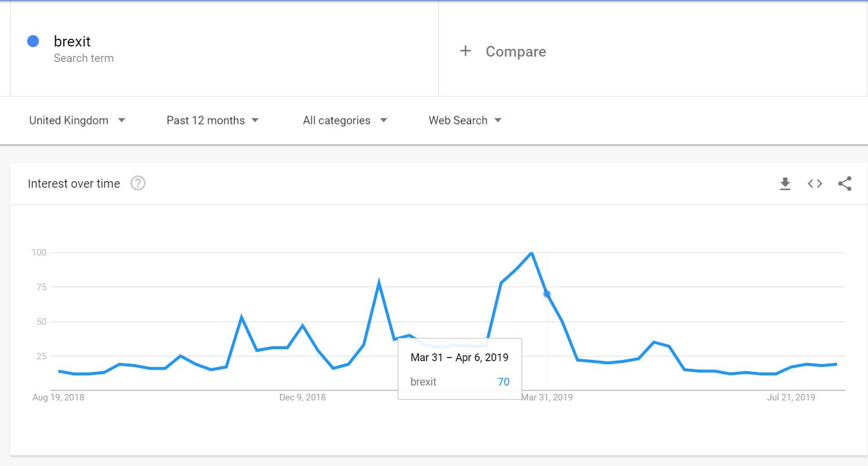Viewport: 868px width, 466px height.
Task: Click the Interest over time heading
Action: click(x=74, y=184)
